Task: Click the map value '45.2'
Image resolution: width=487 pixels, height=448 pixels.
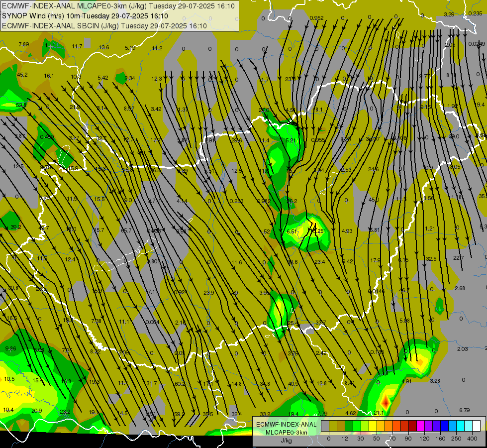Action: coord(22,75)
